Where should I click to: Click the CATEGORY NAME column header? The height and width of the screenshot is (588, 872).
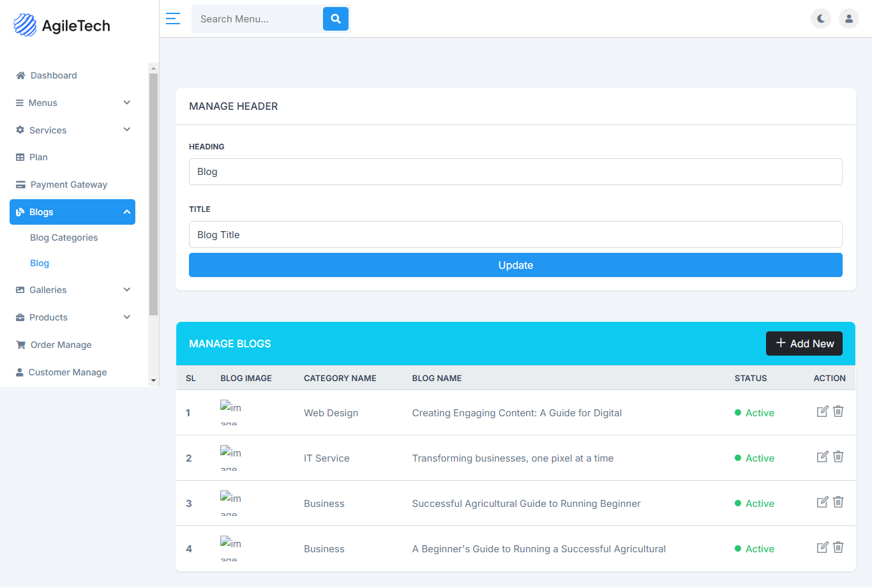click(x=340, y=378)
